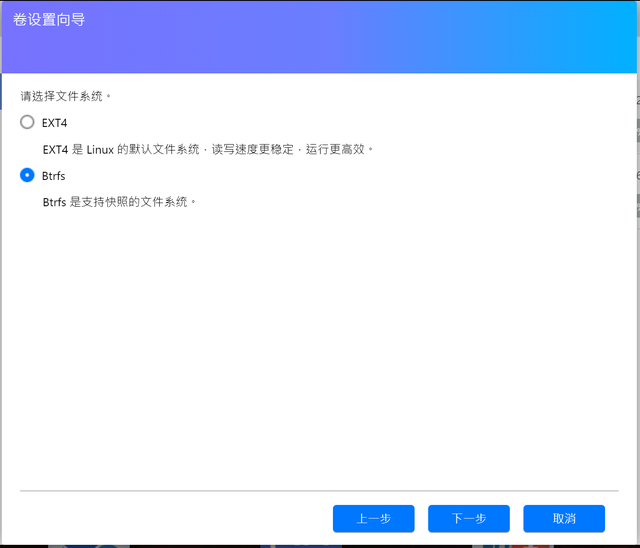The image size is (640, 548).
Task: Click the 上一步 button
Action: click(373, 519)
